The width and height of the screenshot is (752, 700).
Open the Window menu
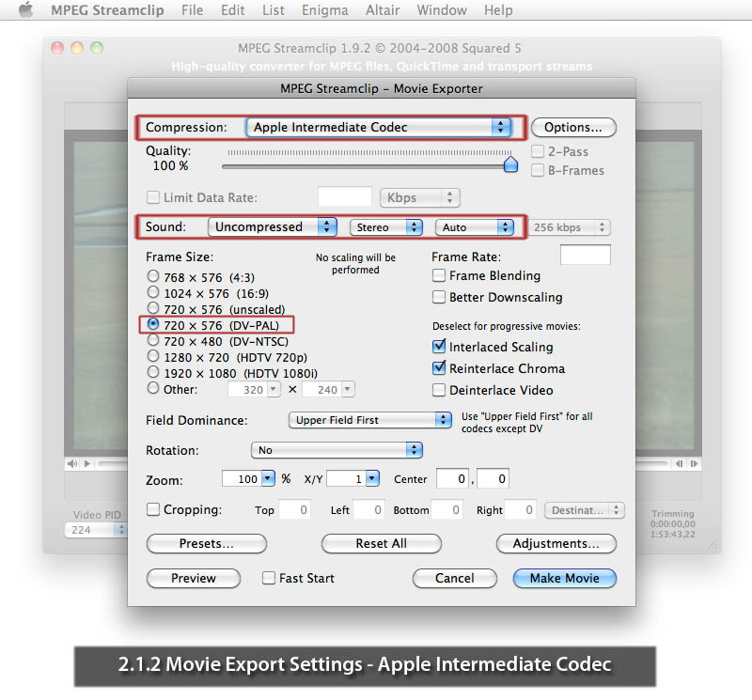442,10
